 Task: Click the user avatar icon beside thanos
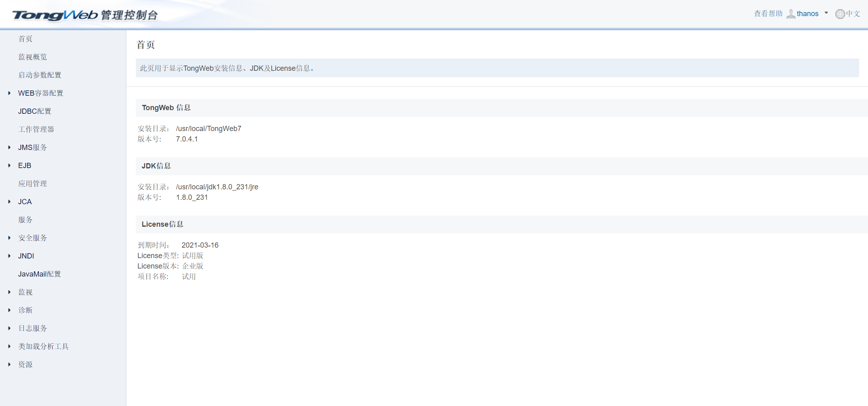790,14
